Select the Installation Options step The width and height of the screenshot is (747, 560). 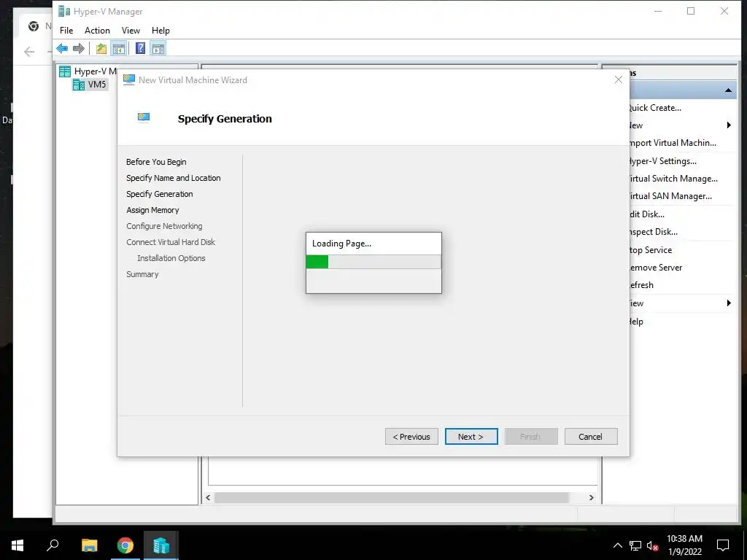coord(171,258)
